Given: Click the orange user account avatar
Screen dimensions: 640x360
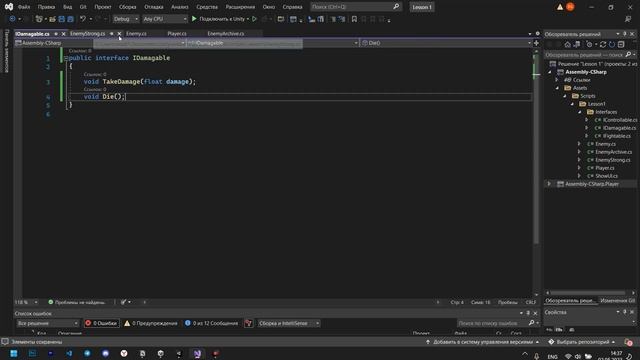Looking at the screenshot, I should tap(570, 7).
